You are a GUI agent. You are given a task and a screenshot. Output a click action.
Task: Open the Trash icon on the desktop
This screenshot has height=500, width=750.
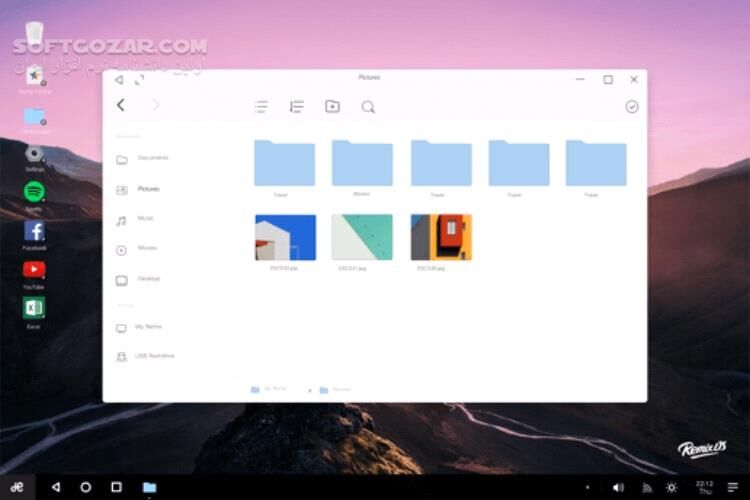(x=34, y=33)
